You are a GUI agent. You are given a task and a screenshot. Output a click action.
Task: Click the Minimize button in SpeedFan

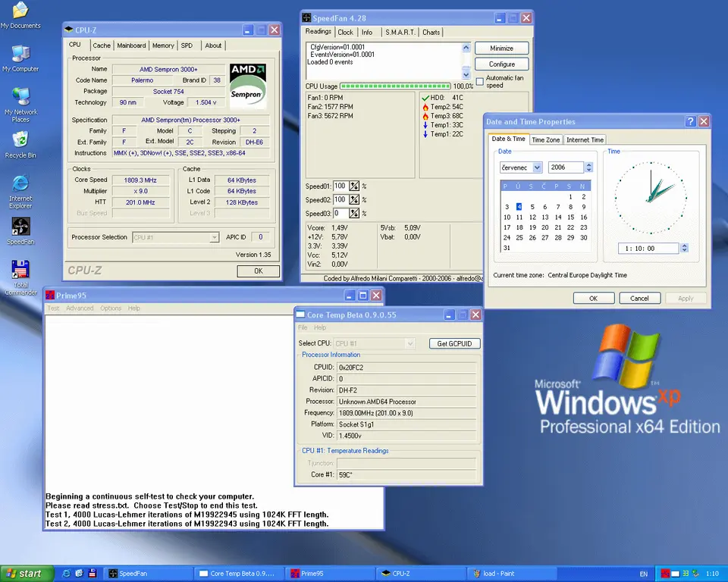501,48
